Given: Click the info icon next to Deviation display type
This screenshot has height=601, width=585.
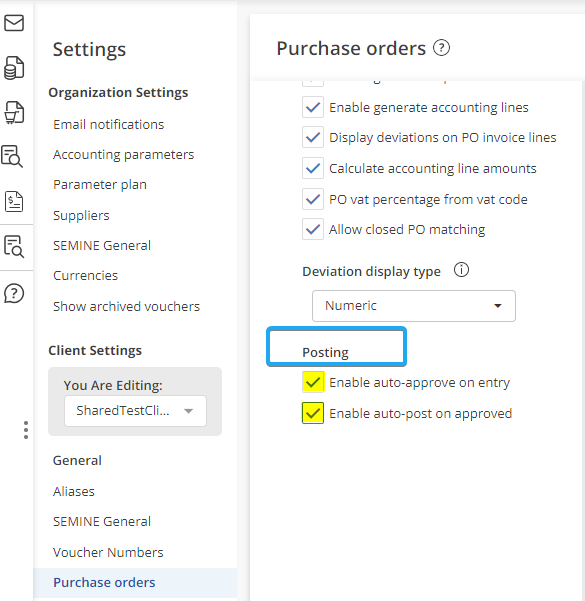Looking at the screenshot, I should point(461,270).
